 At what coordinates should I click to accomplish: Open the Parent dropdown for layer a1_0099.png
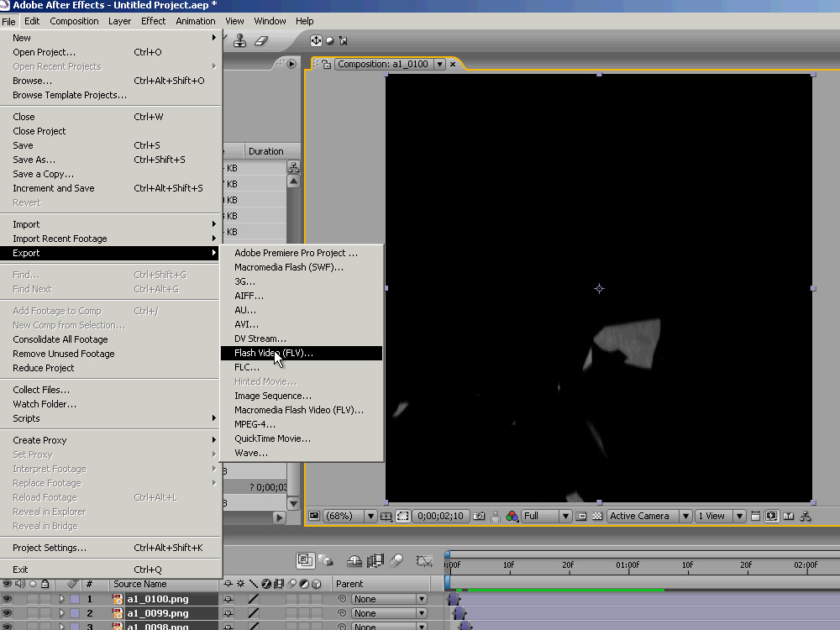(x=390, y=613)
